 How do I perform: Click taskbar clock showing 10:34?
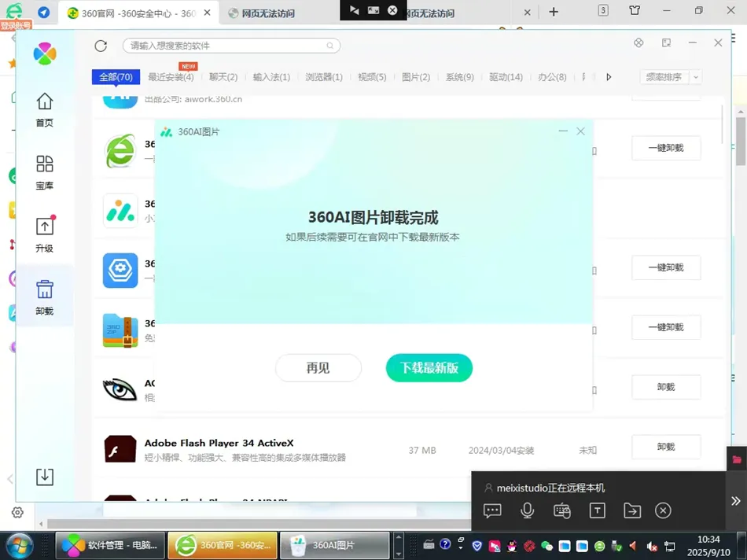708,546
